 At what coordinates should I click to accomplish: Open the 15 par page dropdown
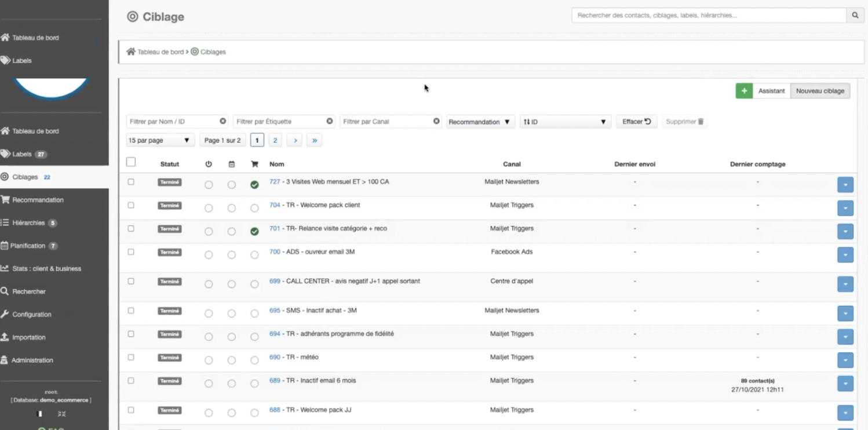pos(160,140)
